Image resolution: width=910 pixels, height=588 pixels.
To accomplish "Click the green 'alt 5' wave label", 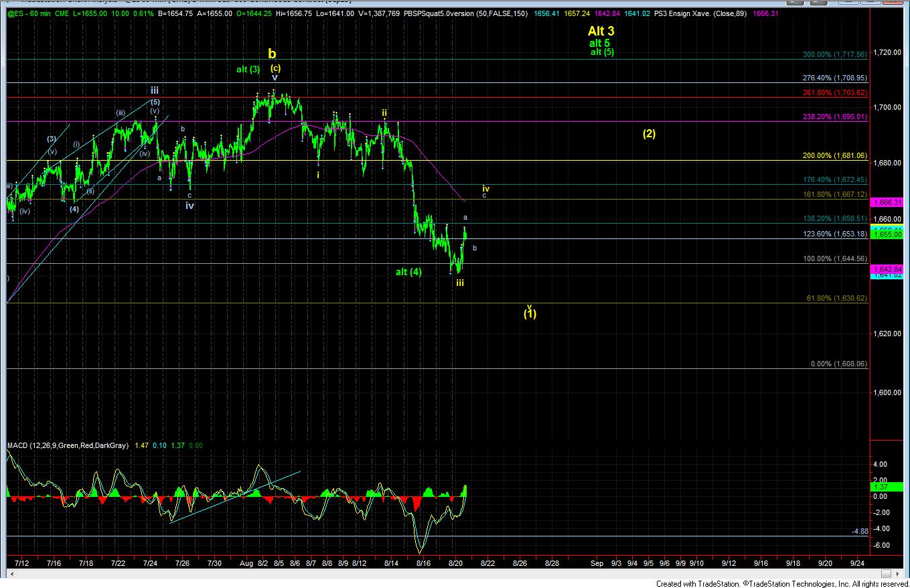I will (600, 43).
